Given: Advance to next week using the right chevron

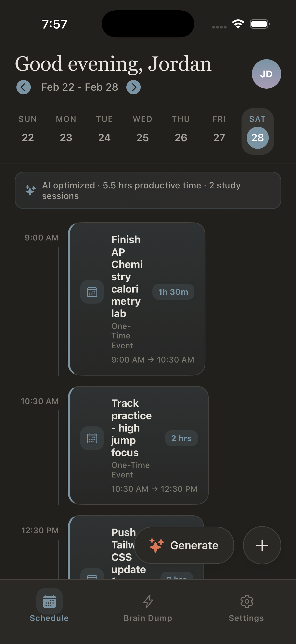Looking at the screenshot, I should (134, 87).
